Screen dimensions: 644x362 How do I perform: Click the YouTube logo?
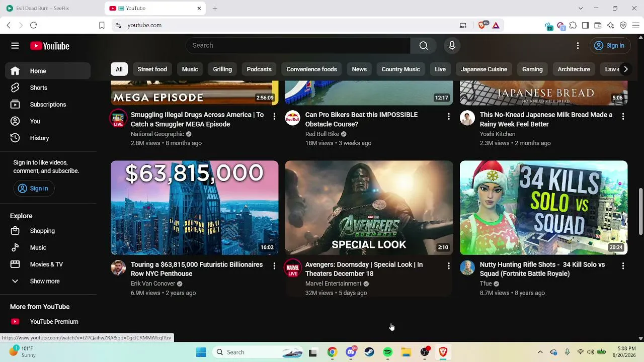tap(49, 46)
